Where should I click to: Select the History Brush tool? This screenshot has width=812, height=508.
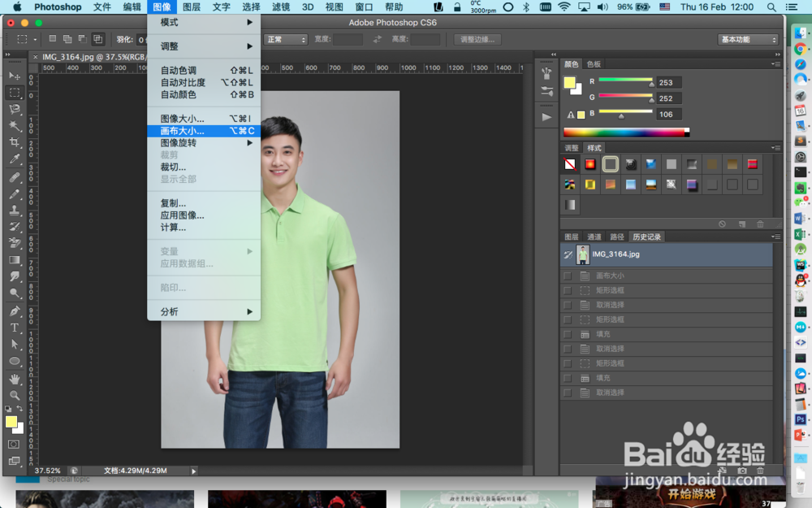pyautogui.click(x=15, y=227)
